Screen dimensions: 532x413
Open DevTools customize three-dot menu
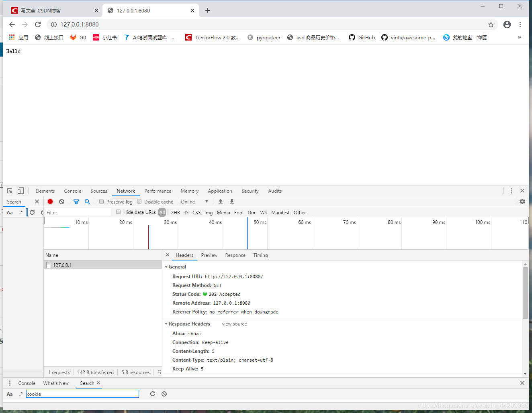pos(511,191)
